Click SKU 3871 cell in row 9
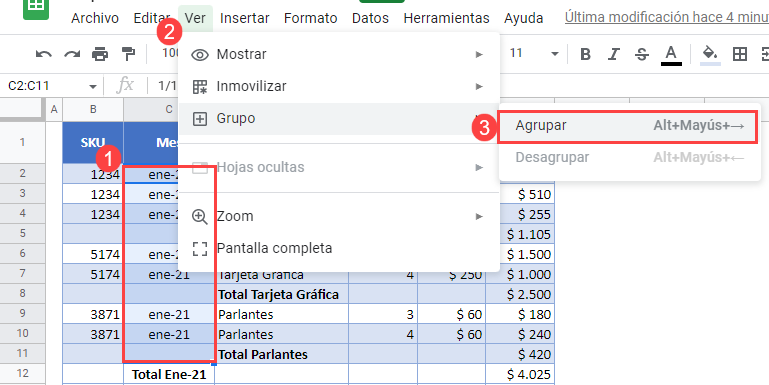769x385 pixels. click(93, 314)
